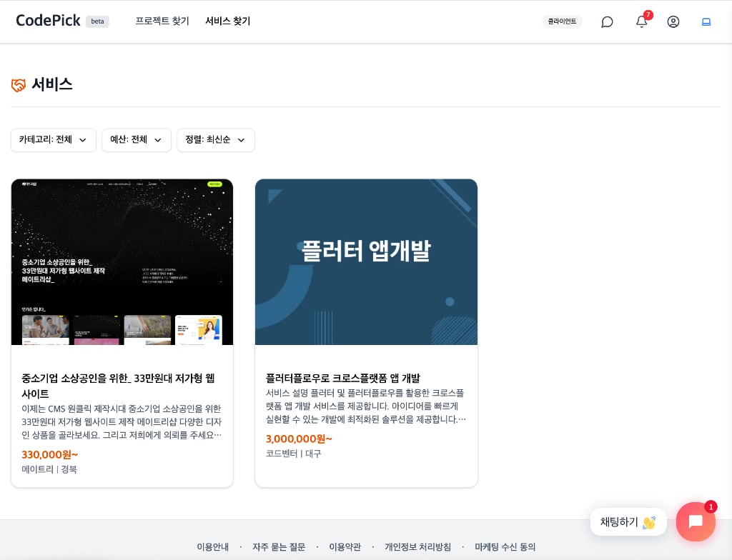This screenshot has height=560, width=732.
Task: Click the 플러터플로우로 크로스플랫폼 앱 개발 title
Action: tap(343, 378)
